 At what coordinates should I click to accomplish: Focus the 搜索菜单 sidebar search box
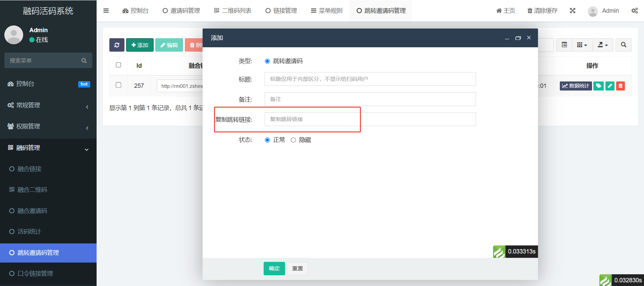point(48,61)
